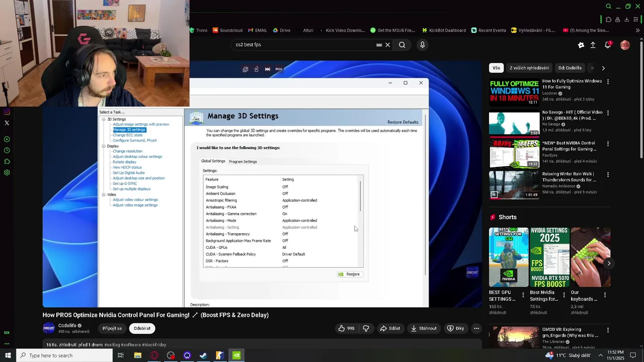This screenshot has height=362, width=644.
Task: Open options for the BEST GPU SETTINGS short
Action: click(523, 295)
